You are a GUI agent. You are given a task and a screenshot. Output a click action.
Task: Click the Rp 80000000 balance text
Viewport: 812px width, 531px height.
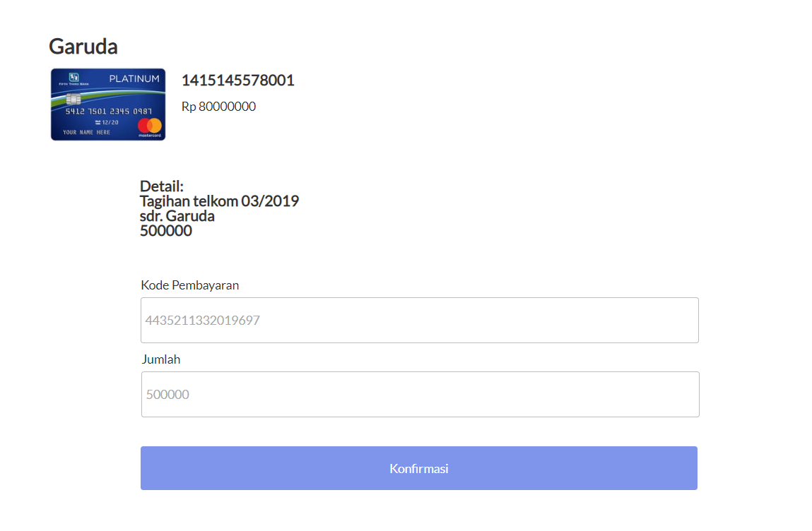tap(218, 106)
